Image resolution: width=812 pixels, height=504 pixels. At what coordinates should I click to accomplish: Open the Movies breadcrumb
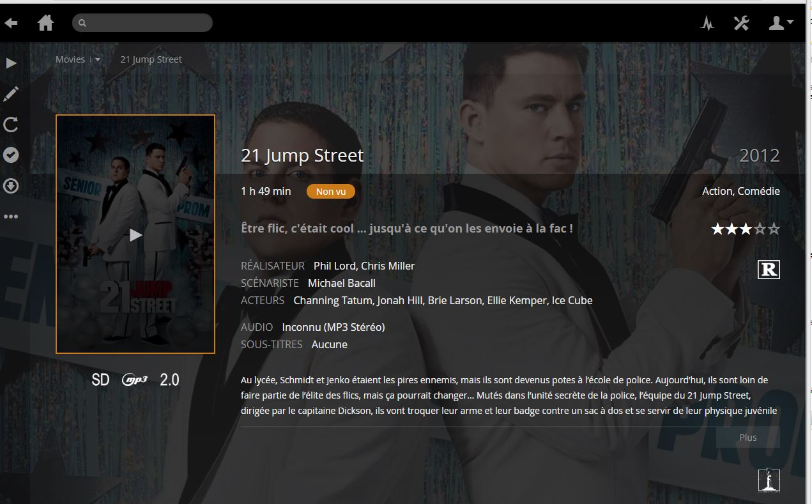(x=70, y=59)
